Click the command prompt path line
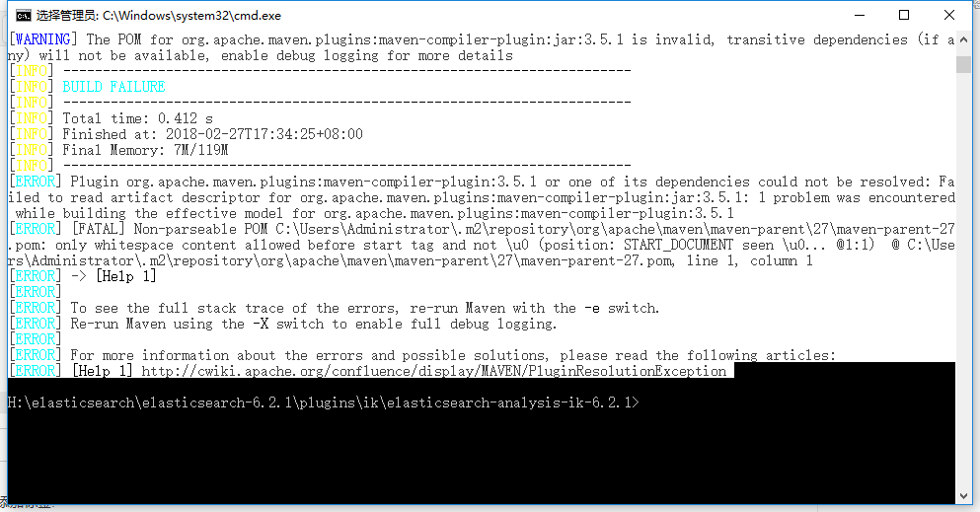 (323, 402)
